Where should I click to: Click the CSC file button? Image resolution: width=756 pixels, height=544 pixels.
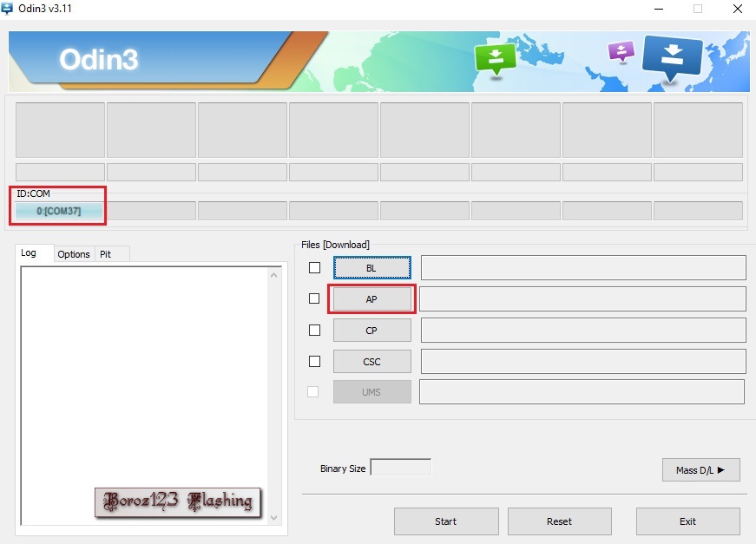tap(371, 362)
